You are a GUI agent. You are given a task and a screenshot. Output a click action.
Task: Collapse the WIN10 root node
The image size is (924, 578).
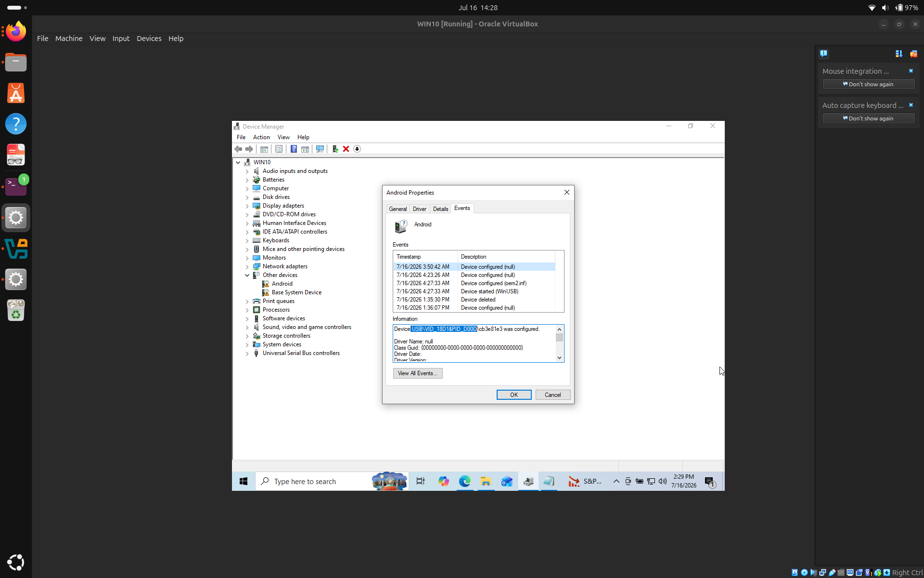pos(238,163)
